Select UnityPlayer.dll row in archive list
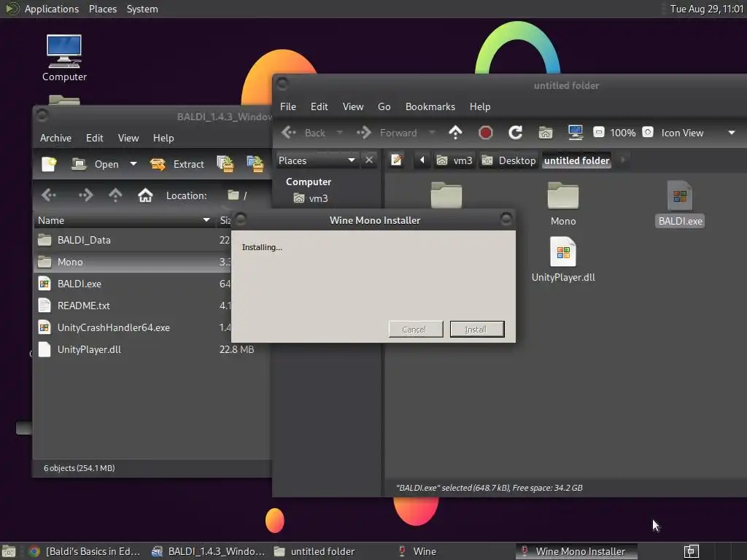 click(x=152, y=349)
